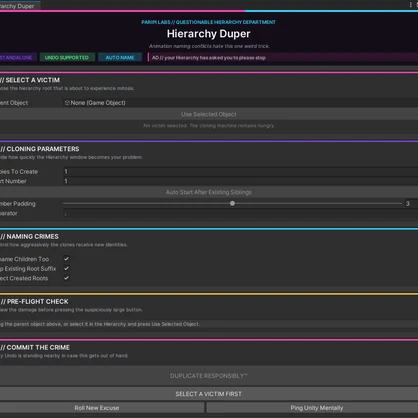Click Auto Start After Existing Siblings button
Viewport: 418px width, 418px height.
[x=209, y=192]
